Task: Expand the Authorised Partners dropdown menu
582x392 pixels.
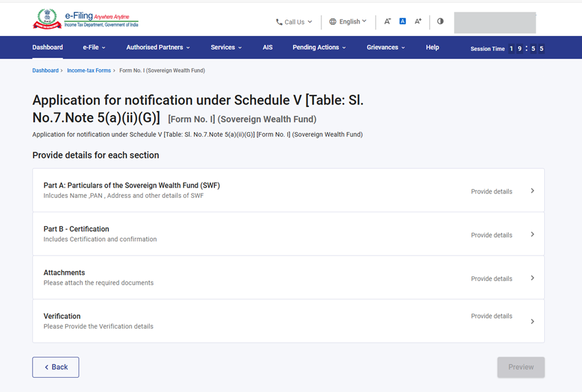Action: [158, 48]
